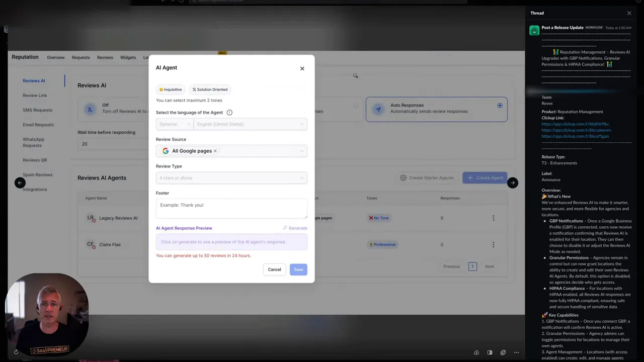Image resolution: width=644 pixels, height=362 pixels.
Task: Click the Off mode icon
Action: 90,109
